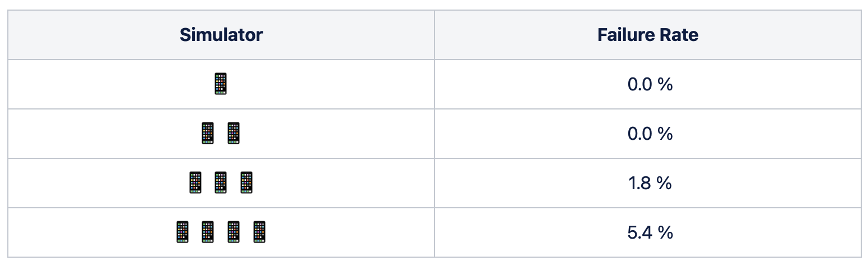Pick third phone icon in four-simulator row
This screenshot has height=274, width=868.
[x=234, y=232]
